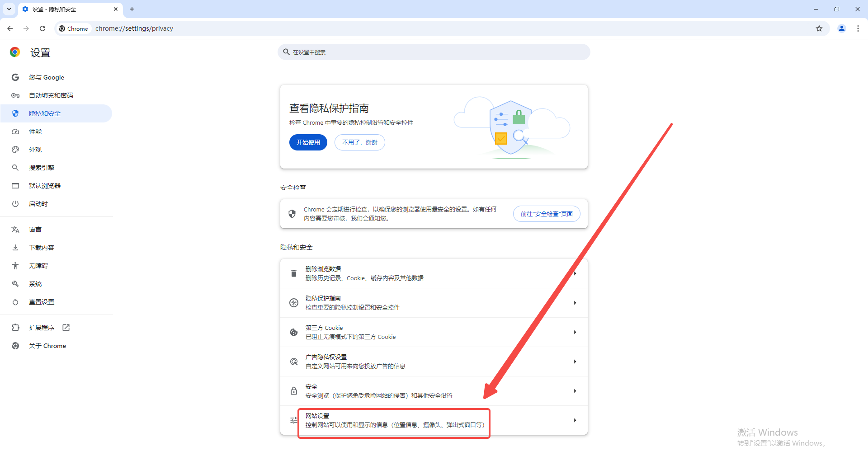Click the key icon for autofill and passwords
Image resolution: width=868 pixels, height=470 pixels.
[15, 95]
